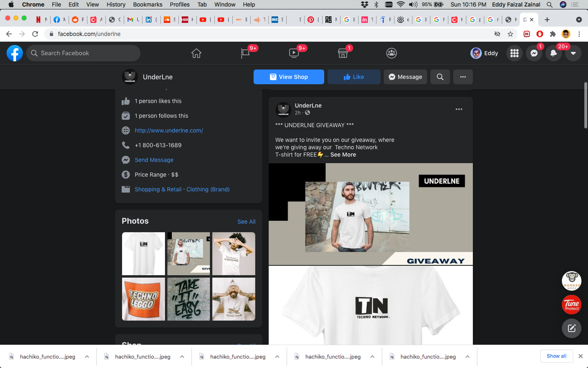Image resolution: width=588 pixels, height=368 pixels.
Task: Expand first hachiko download options arrow
Action: [87, 357]
